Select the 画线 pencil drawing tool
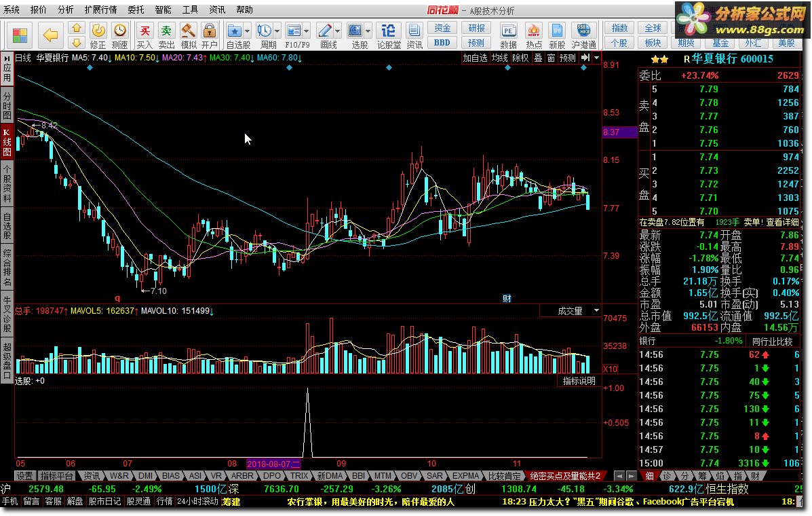Viewport: 812px width, 516px height. 325,31
